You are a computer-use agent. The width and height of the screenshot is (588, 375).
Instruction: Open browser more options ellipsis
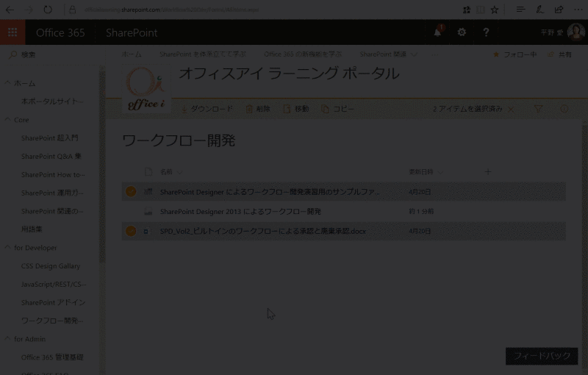(578, 10)
